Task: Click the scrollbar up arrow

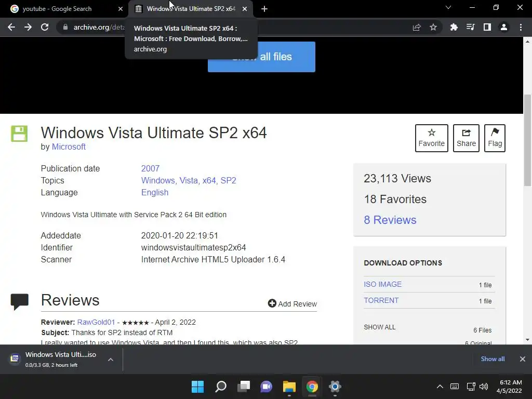Action: click(527, 42)
